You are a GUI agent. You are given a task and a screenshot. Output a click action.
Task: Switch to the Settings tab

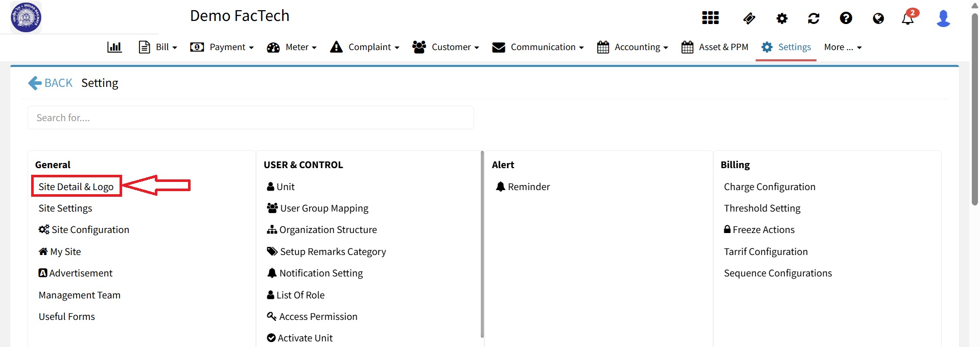[x=786, y=47]
